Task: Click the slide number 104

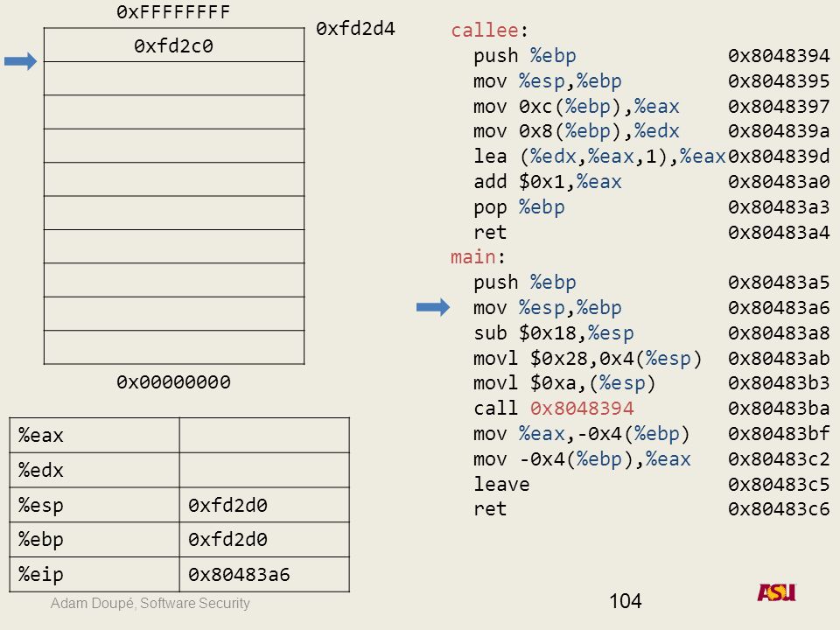Action: click(625, 601)
